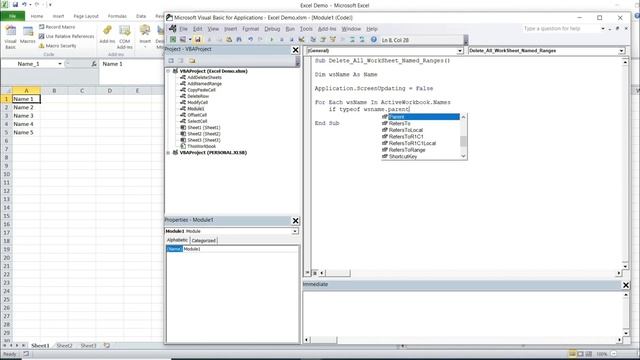The image size is (640, 360).
Task: Open the Excel Name Box dropdown
Action: coord(60,64)
